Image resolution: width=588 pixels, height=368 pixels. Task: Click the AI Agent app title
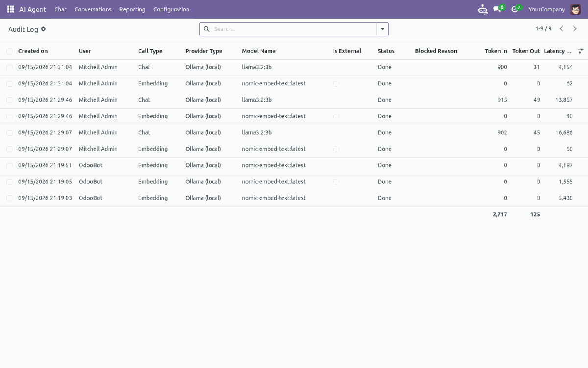tap(33, 9)
